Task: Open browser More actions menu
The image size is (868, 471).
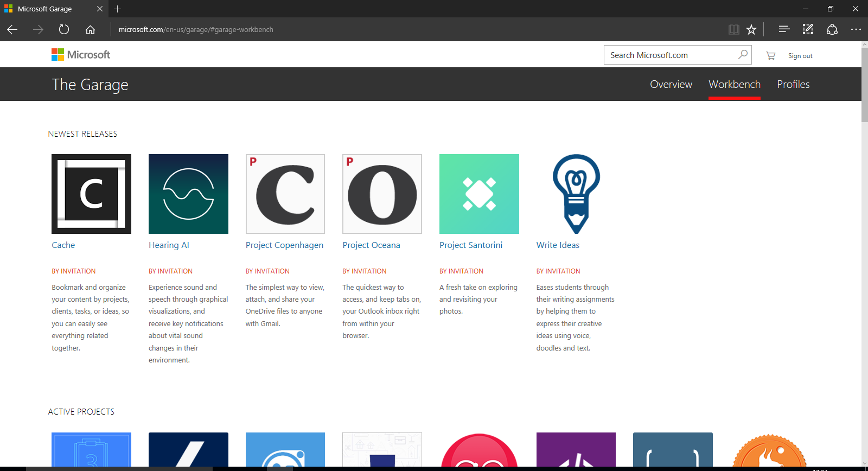Action: 856,29
